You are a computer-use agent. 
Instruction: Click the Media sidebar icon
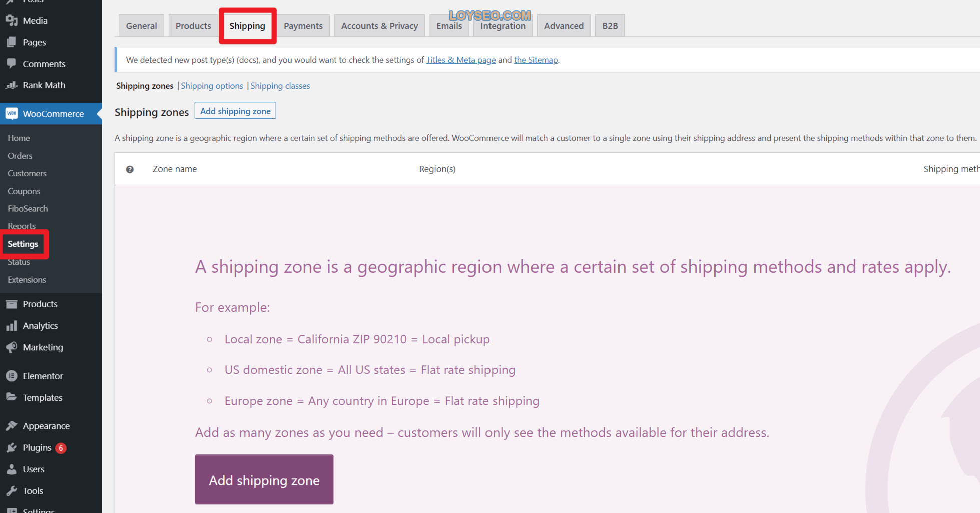pos(11,20)
